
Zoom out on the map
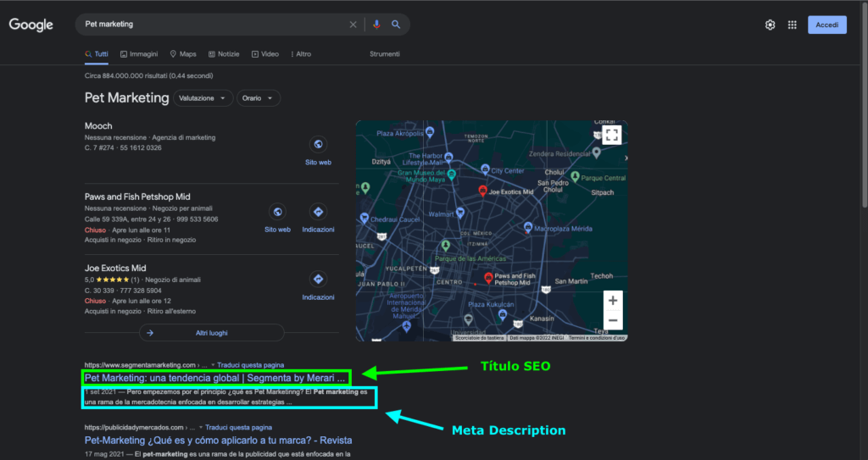tap(613, 320)
